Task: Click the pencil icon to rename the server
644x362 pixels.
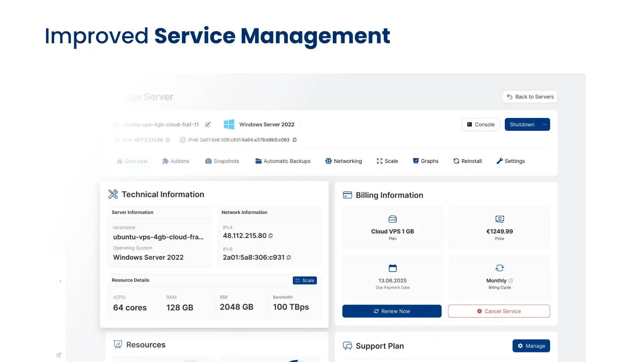Action: (x=208, y=124)
